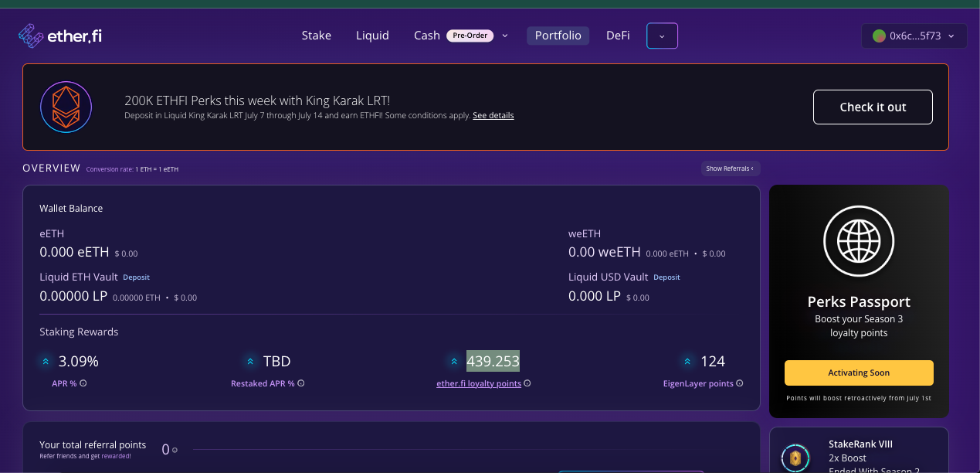This screenshot has width=980, height=473.
Task: Open the See details link
Action: click(493, 116)
